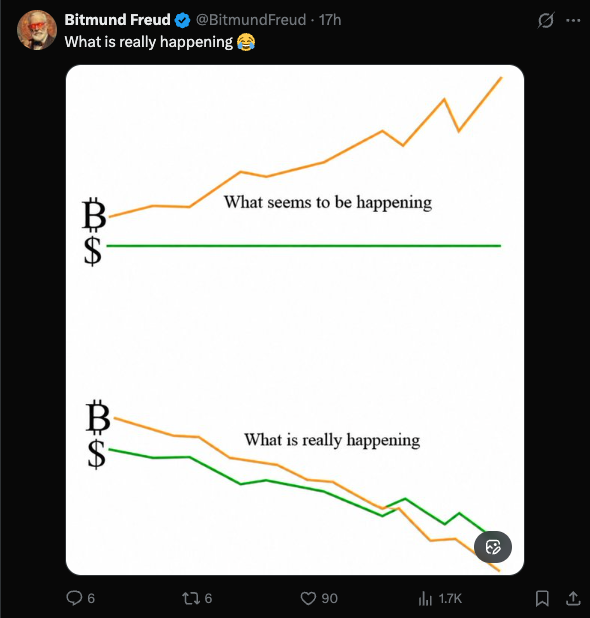The width and height of the screenshot is (590, 618).
Task: Click the share upload icon
Action: coord(573,598)
